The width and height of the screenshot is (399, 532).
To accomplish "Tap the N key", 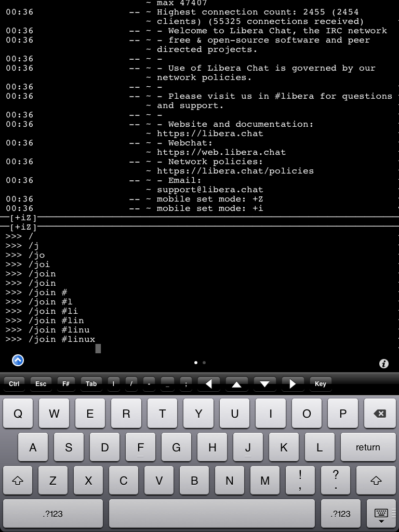I will coord(229,480).
